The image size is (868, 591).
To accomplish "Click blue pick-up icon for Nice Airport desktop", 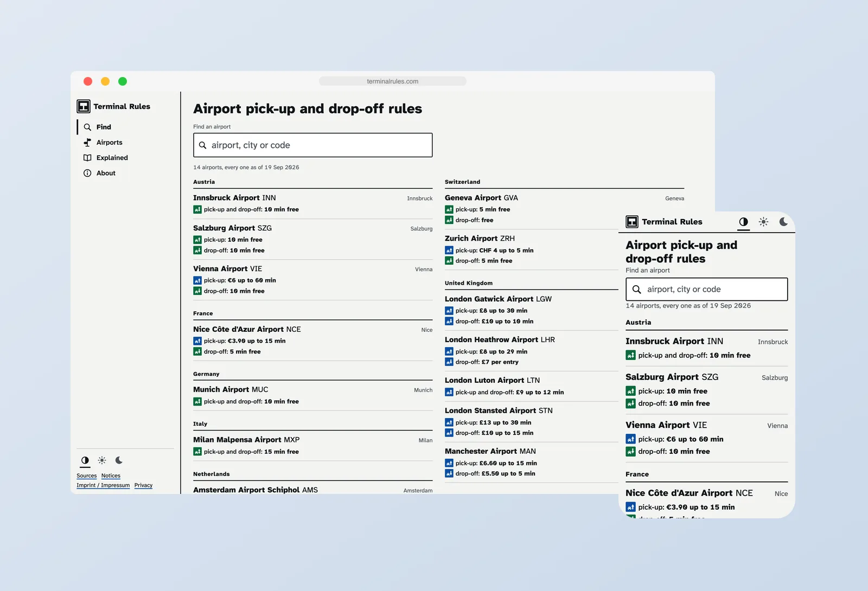I will (x=197, y=341).
